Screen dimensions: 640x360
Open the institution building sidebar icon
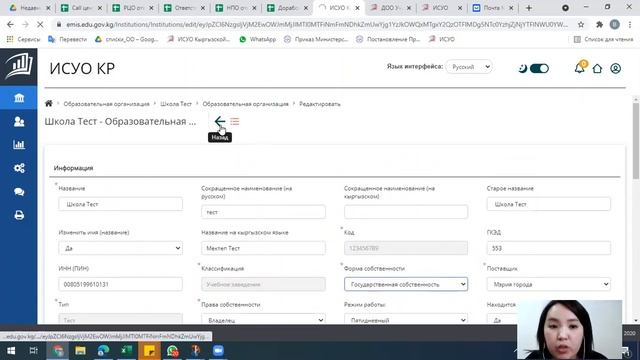coord(19,98)
